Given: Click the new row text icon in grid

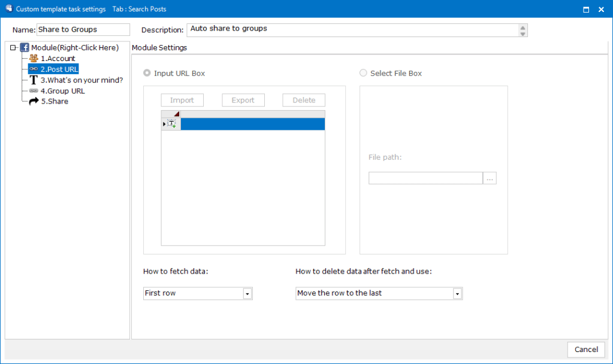Looking at the screenshot, I should point(171,124).
